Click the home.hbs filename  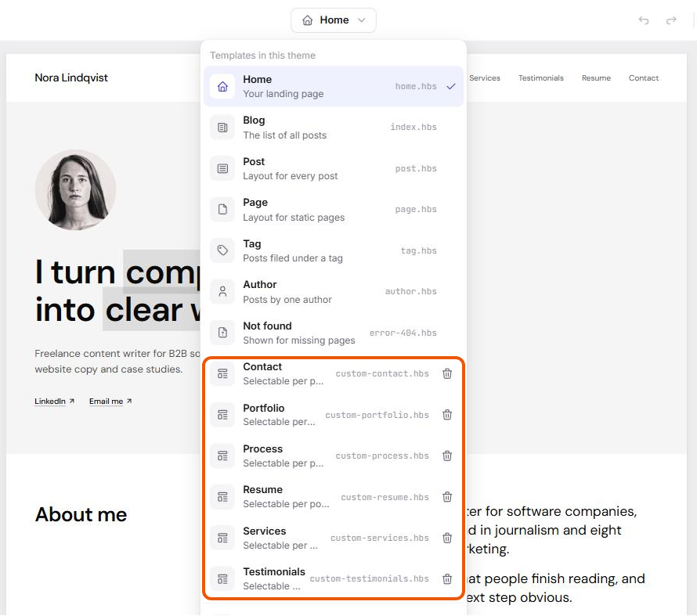(416, 86)
